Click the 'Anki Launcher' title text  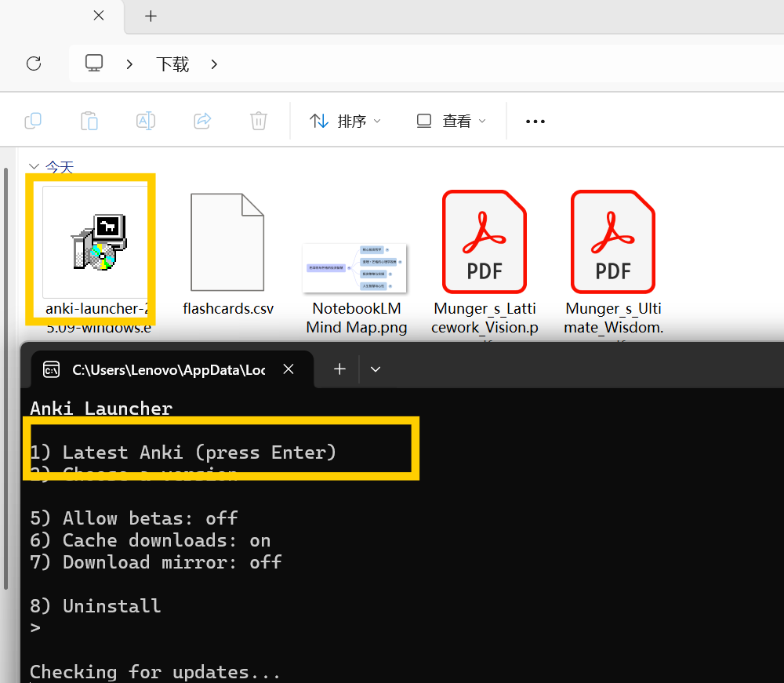pyautogui.click(x=101, y=409)
